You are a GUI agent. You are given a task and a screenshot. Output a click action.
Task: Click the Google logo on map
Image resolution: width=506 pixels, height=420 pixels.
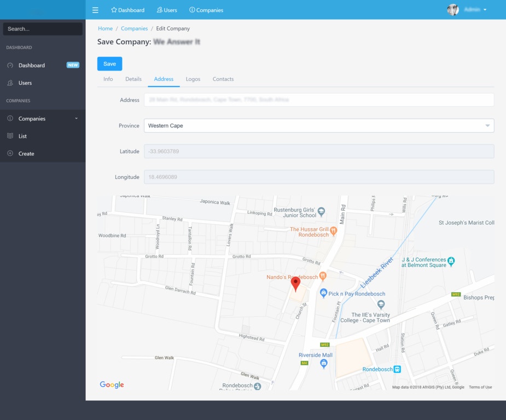point(112,384)
